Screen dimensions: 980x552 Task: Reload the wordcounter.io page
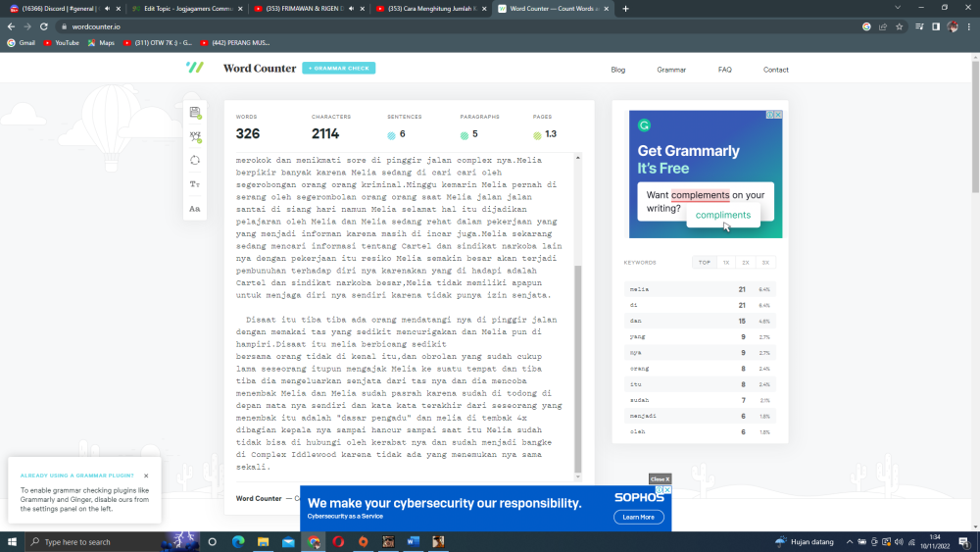(x=44, y=26)
